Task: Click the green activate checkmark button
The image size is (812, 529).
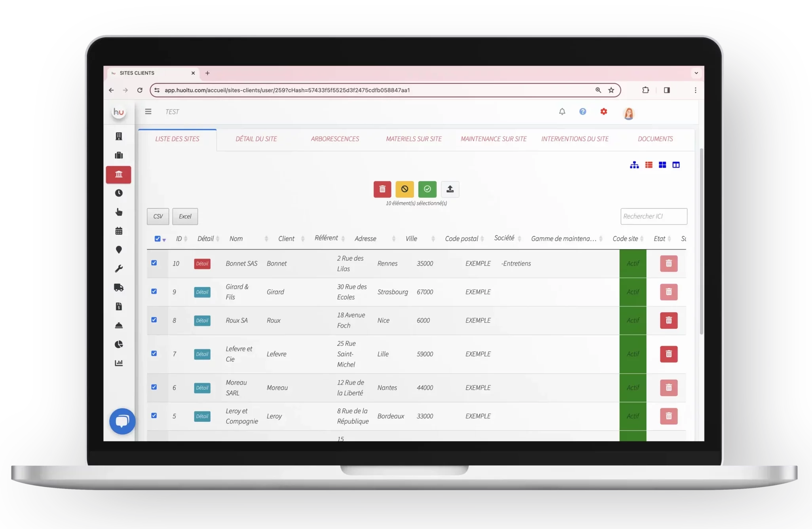Action: point(427,189)
